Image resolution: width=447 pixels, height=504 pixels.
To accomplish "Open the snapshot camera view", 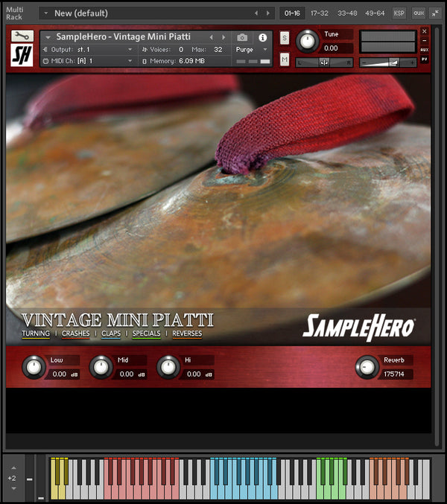I will coord(242,38).
